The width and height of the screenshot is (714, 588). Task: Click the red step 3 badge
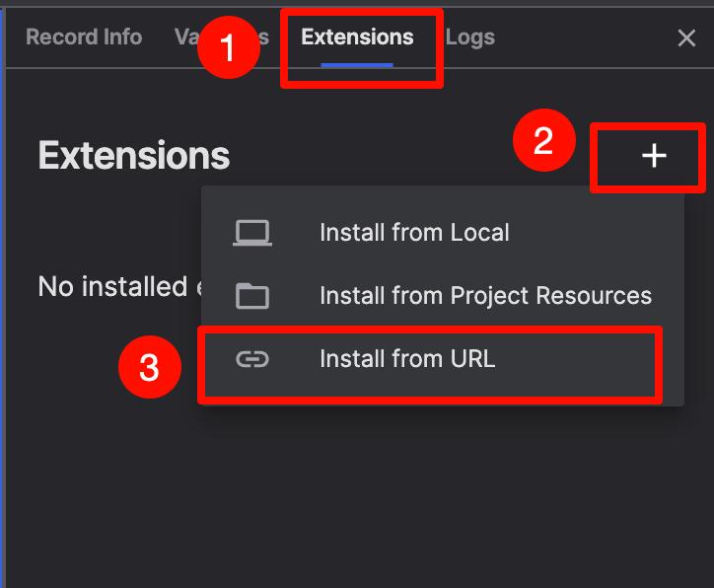point(149,368)
